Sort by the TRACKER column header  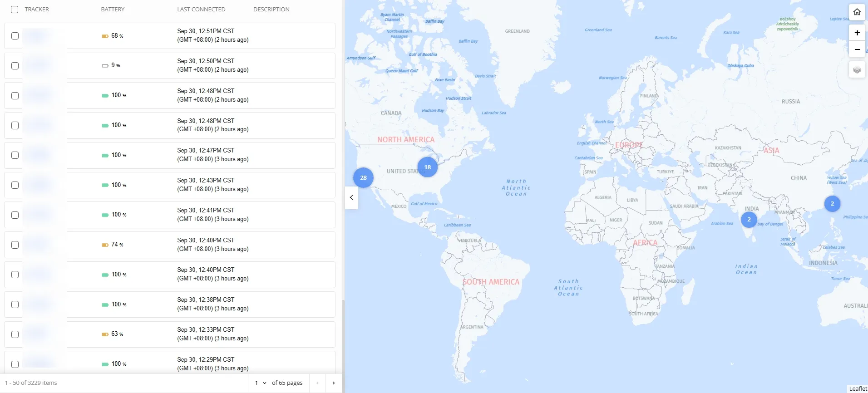click(37, 10)
